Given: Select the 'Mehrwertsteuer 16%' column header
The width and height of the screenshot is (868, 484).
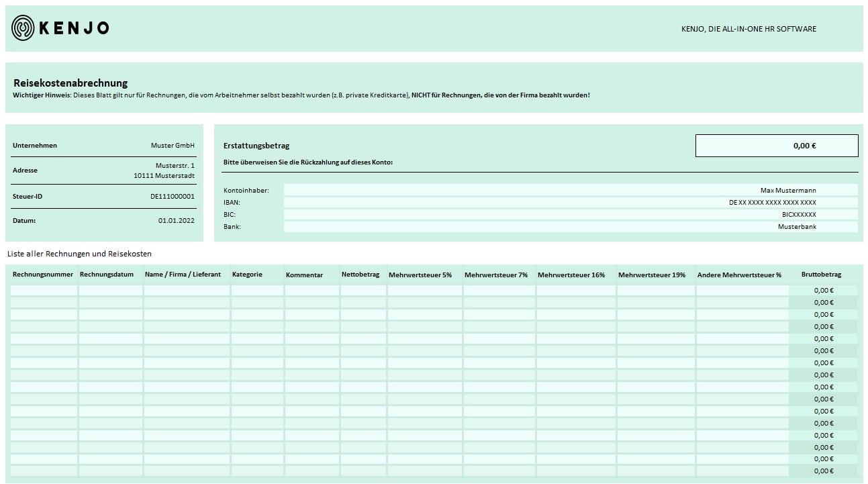Looking at the screenshot, I should point(571,275).
